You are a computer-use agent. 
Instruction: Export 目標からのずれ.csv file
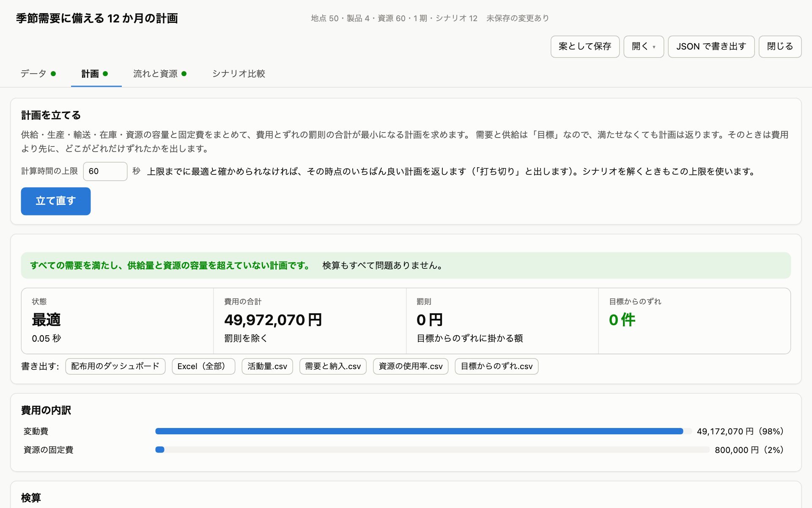(x=497, y=366)
